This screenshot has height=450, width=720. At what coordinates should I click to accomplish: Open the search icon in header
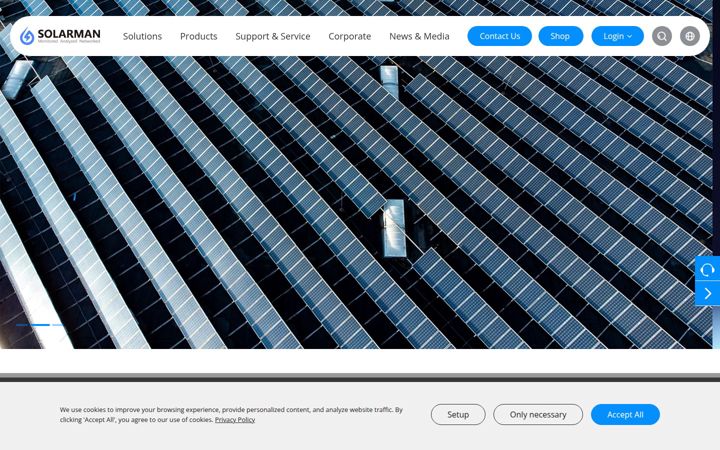coord(662,36)
